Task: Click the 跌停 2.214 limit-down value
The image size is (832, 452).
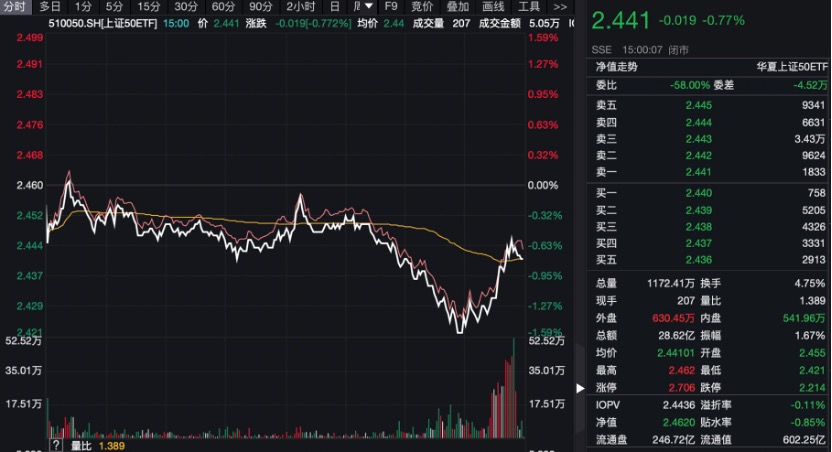Action: (x=812, y=388)
